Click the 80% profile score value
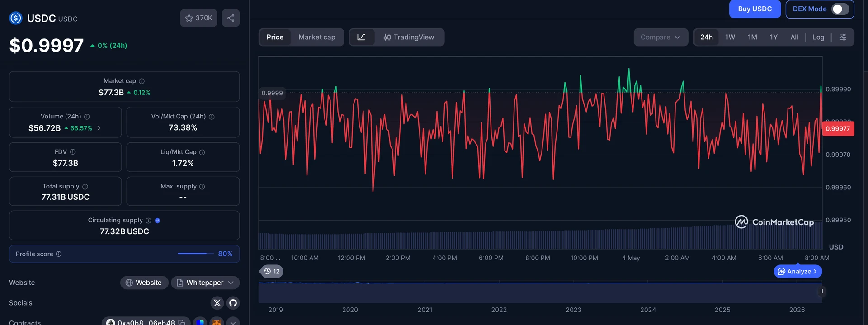The image size is (868, 325). pyautogui.click(x=225, y=254)
